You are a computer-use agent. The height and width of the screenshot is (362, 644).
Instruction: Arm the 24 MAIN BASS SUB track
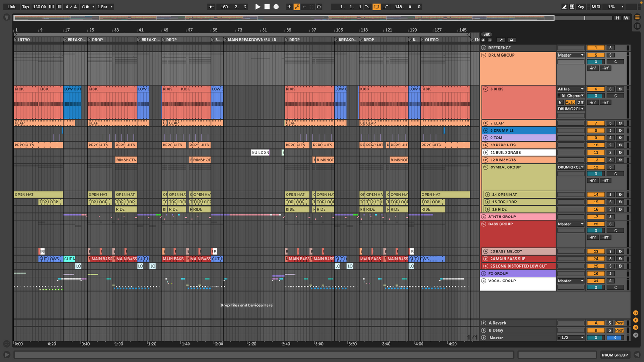click(x=619, y=259)
